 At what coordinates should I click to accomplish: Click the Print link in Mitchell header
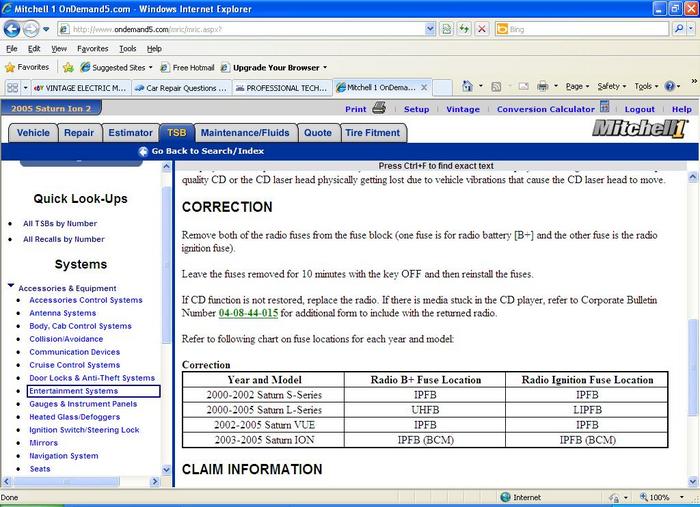click(x=355, y=109)
